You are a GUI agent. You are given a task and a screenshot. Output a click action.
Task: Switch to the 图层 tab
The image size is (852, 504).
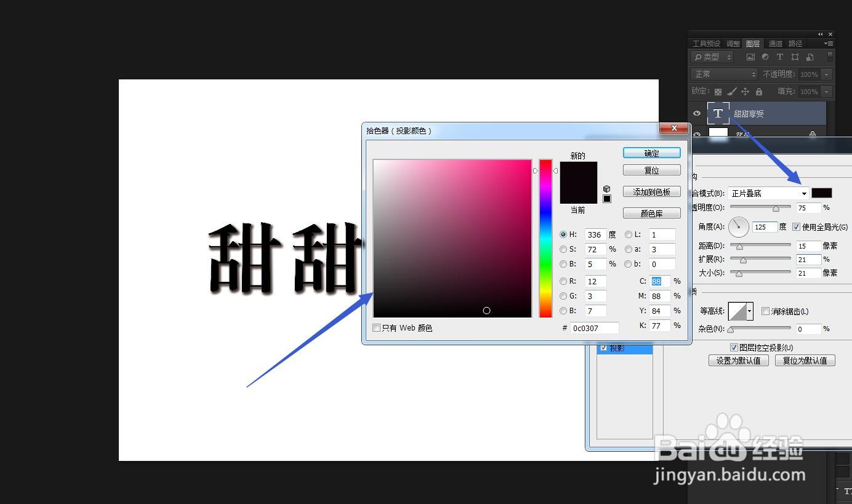(x=753, y=44)
